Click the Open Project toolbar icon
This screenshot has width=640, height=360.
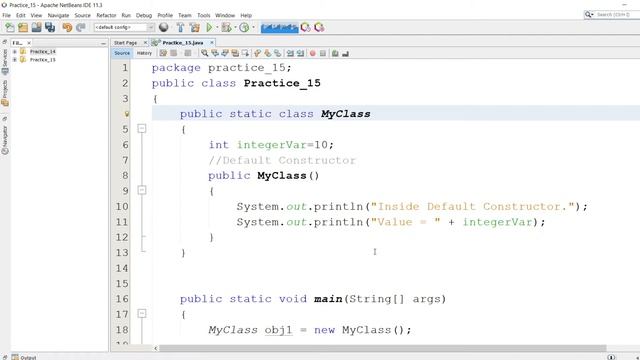[36, 27]
